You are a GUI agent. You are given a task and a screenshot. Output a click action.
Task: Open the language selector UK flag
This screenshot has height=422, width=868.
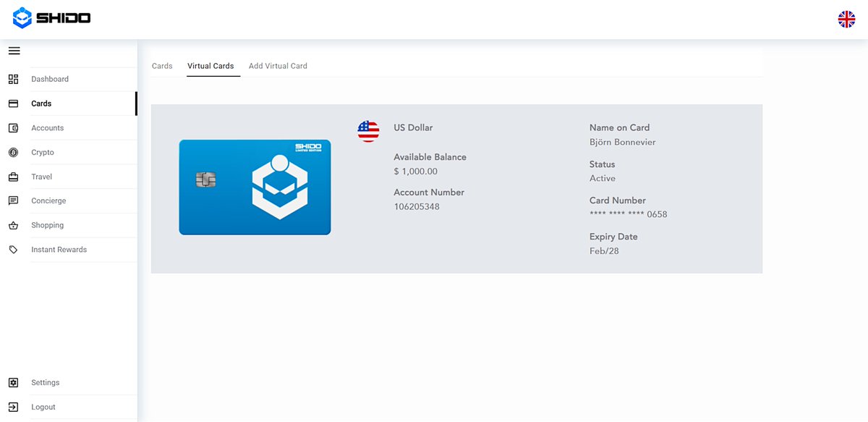[846, 20]
